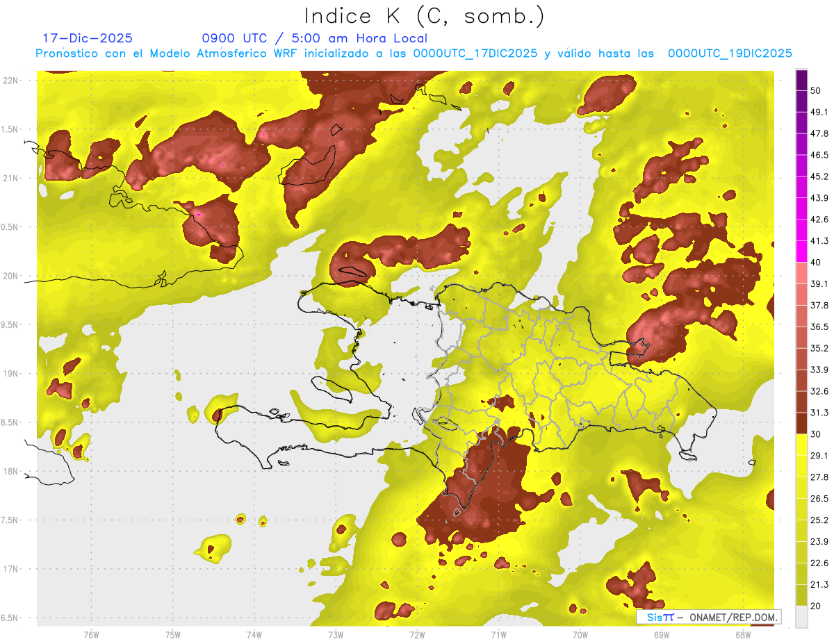This screenshot has width=834, height=644.
Task: Click the 'Indice K (C, somb.)' chart title
Action: tap(425, 17)
